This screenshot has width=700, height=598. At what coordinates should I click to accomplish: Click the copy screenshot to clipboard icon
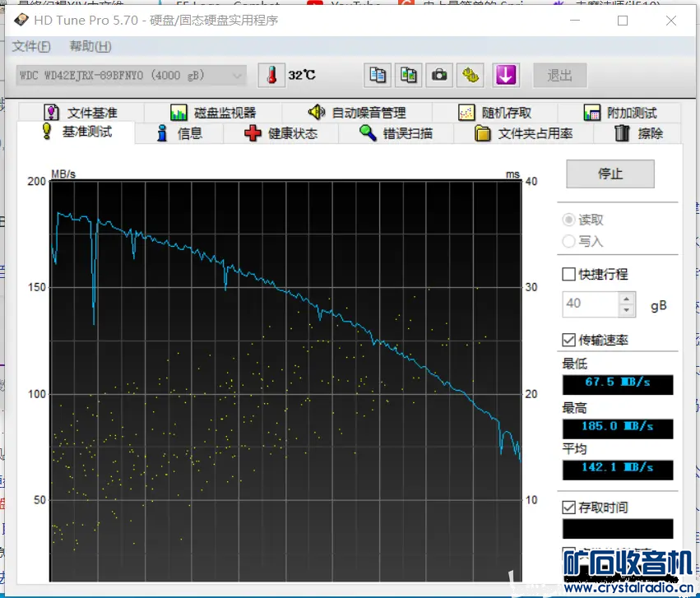[x=409, y=75]
